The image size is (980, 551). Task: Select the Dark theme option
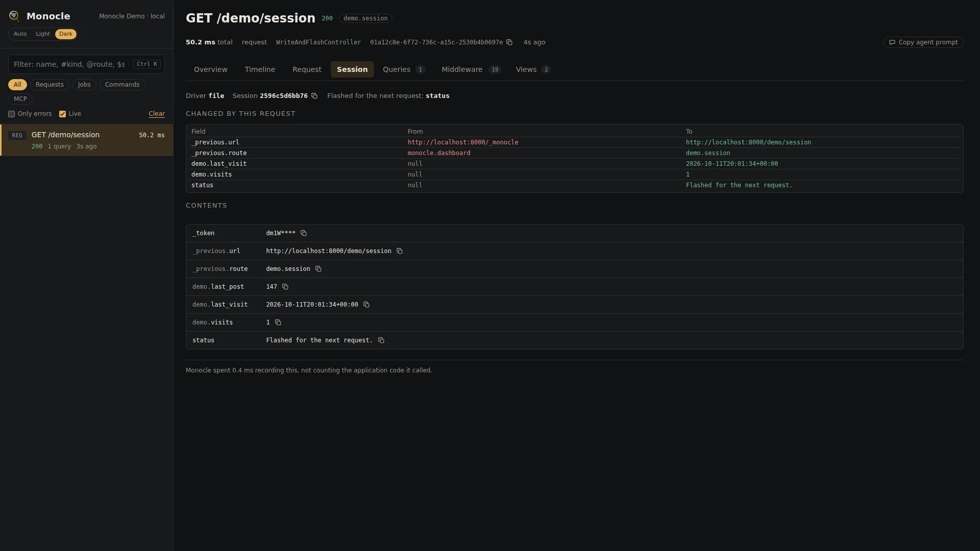point(66,34)
